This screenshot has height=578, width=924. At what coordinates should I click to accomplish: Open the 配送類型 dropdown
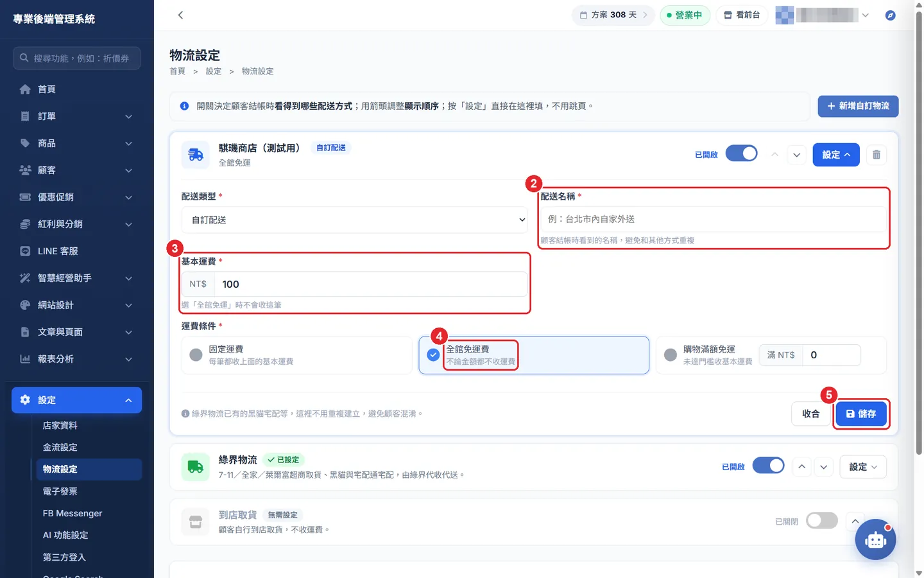point(355,220)
